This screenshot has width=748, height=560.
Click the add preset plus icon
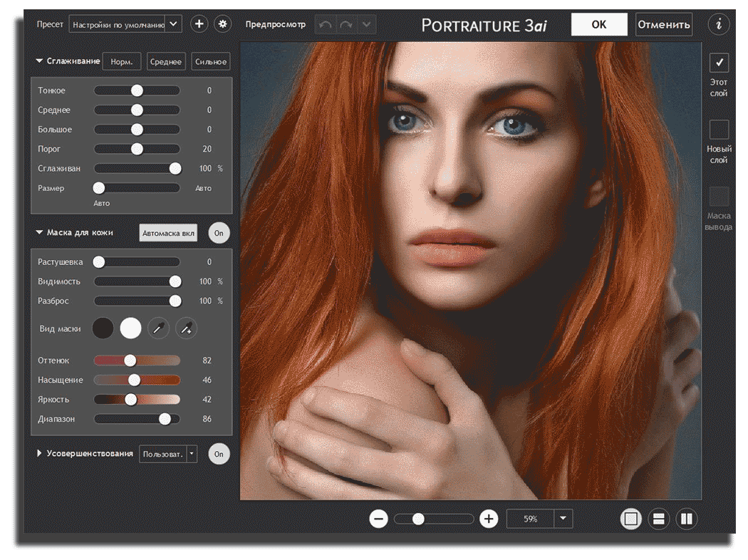point(199,24)
